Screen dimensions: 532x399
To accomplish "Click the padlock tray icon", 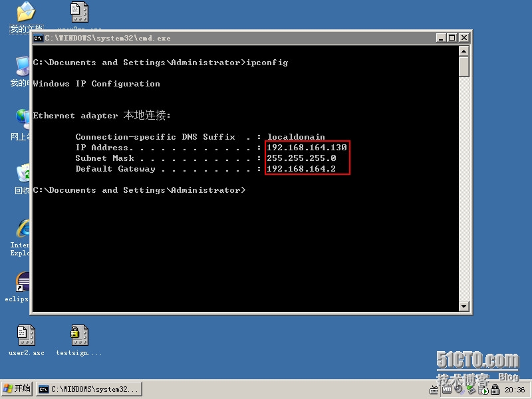I will (495, 390).
